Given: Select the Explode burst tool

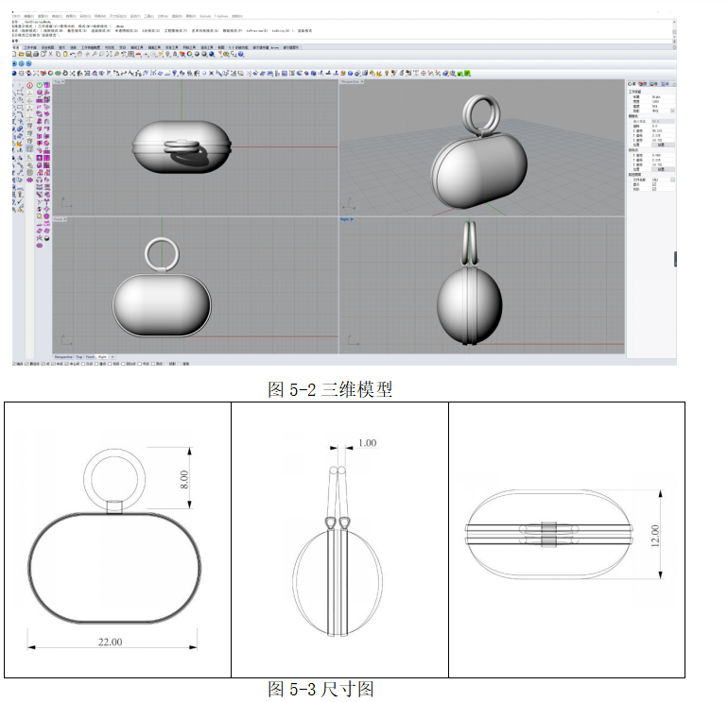Looking at the screenshot, I should [x=19, y=144].
